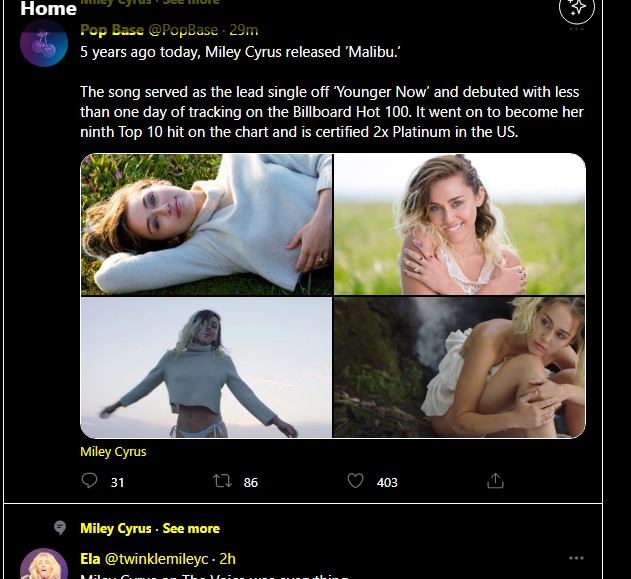Screen dimensions: 631x579
Task: View bottom-left photo of Miley with arms outstretched
Action: [206, 368]
